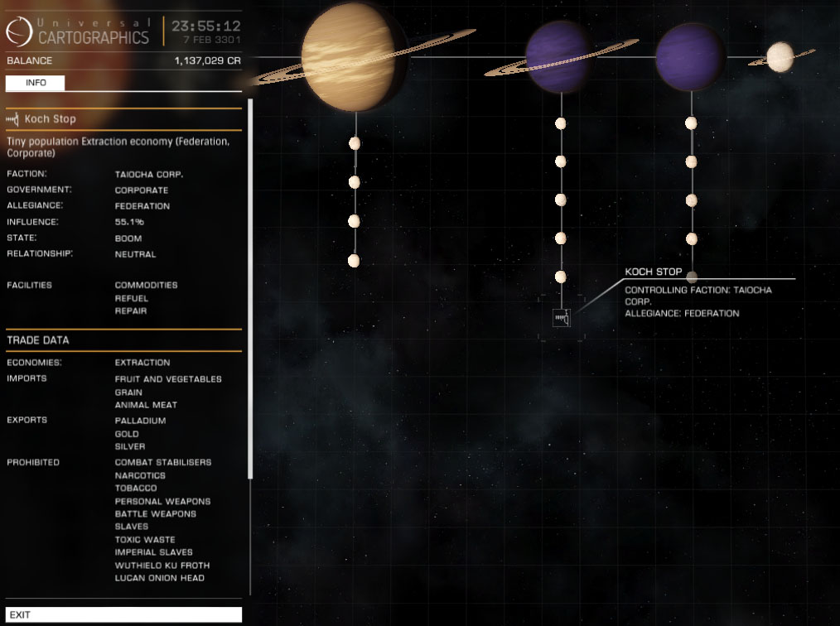Select the Koch Stop outpost icon on map

pos(561,317)
